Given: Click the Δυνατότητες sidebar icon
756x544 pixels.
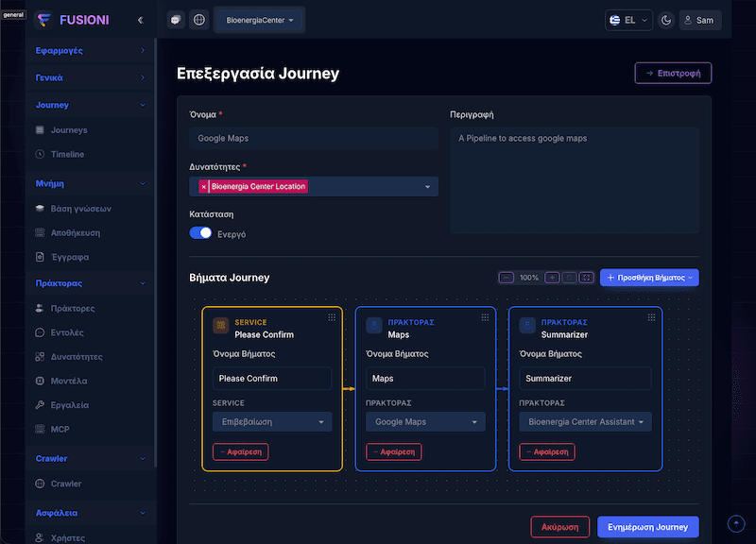Looking at the screenshot, I should [x=40, y=357].
